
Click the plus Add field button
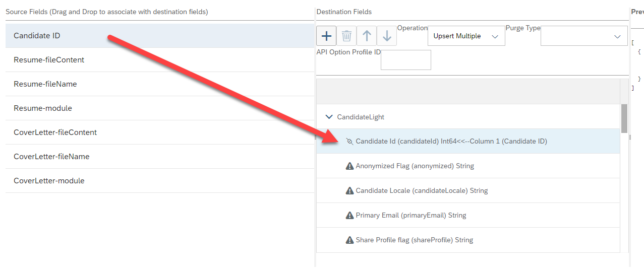(326, 36)
